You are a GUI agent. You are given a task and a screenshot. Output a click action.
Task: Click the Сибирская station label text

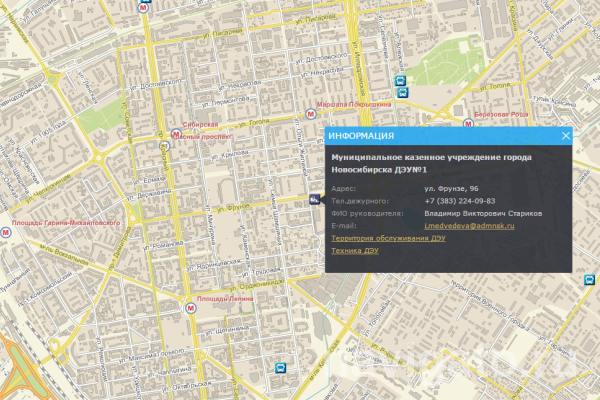[x=199, y=124]
